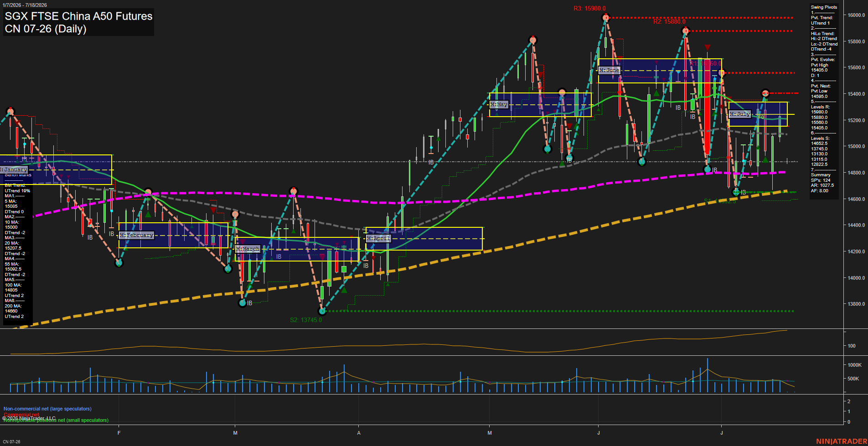Select the R3: 15980.0 resistance label
868x446 pixels.
(x=589, y=8)
